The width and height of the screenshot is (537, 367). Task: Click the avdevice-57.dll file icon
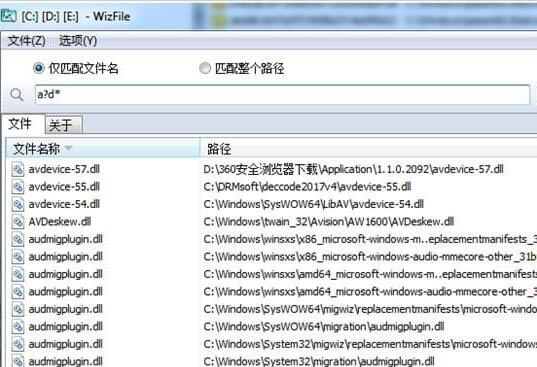(x=17, y=169)
